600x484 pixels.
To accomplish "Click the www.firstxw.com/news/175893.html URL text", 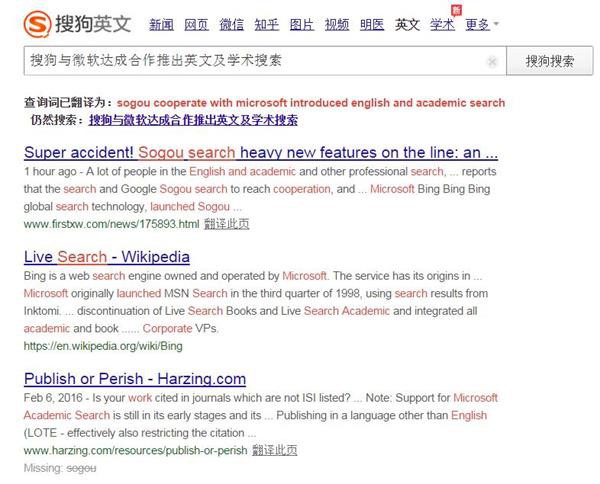I will 111,224.
